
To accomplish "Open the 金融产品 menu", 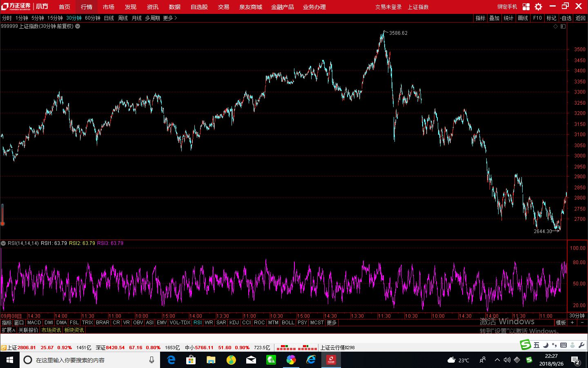I will point(283,7).
